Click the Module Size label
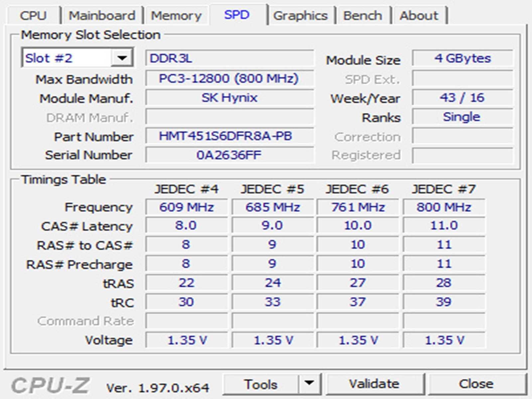The height and width of the screenshot is (399, 532). point(363,60)
